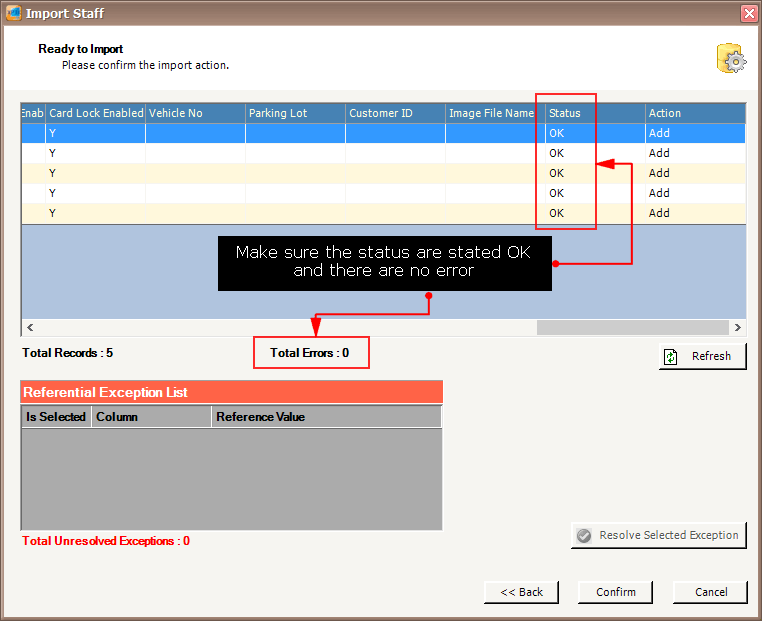
Task: Click the horizontal scrollbar thumb
Action: click(x=632, y=327)
